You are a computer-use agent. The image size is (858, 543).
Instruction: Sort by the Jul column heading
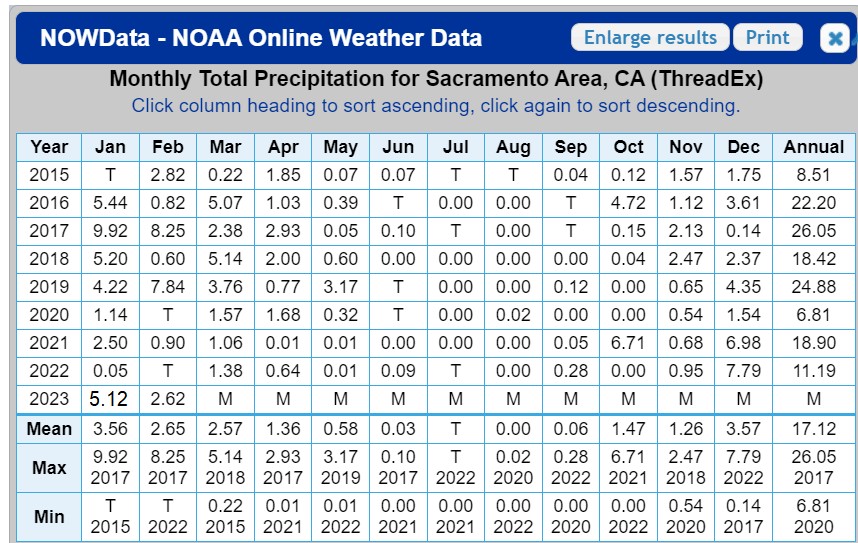456,147
